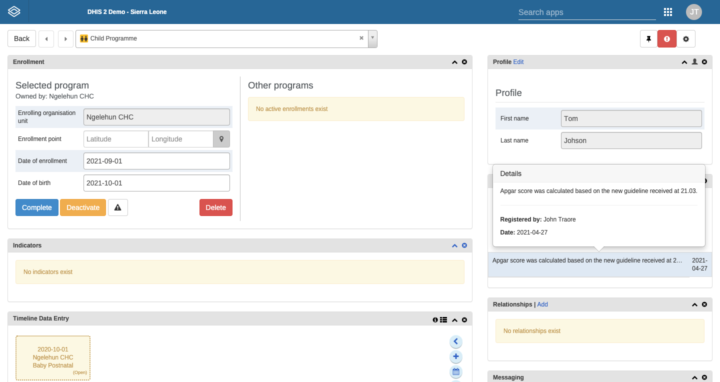Click the blue Complete button

[x=37, y=208]
